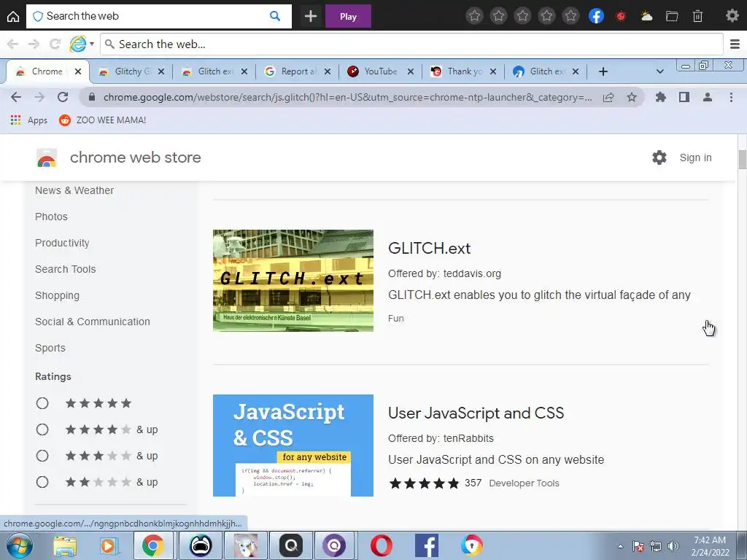The image size is (747, 560).
Task: Go back using Chrome back arrow
Action: pyautogui.click(x=16, y=97)
